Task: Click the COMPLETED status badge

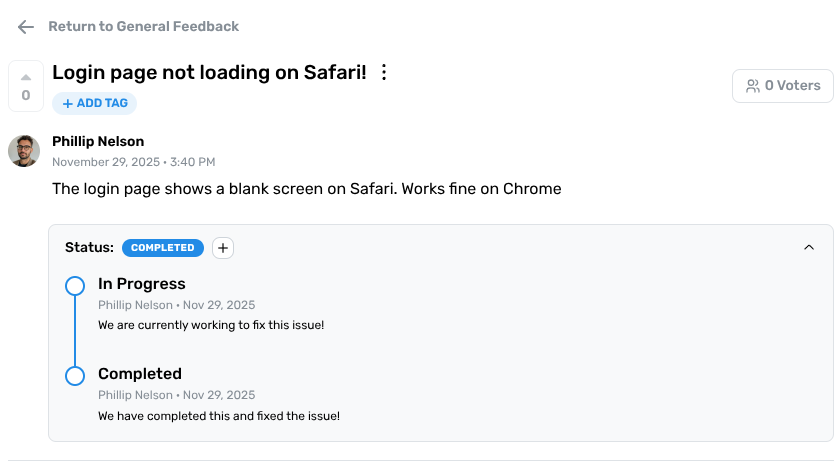Action: click(x=163, y=248)
